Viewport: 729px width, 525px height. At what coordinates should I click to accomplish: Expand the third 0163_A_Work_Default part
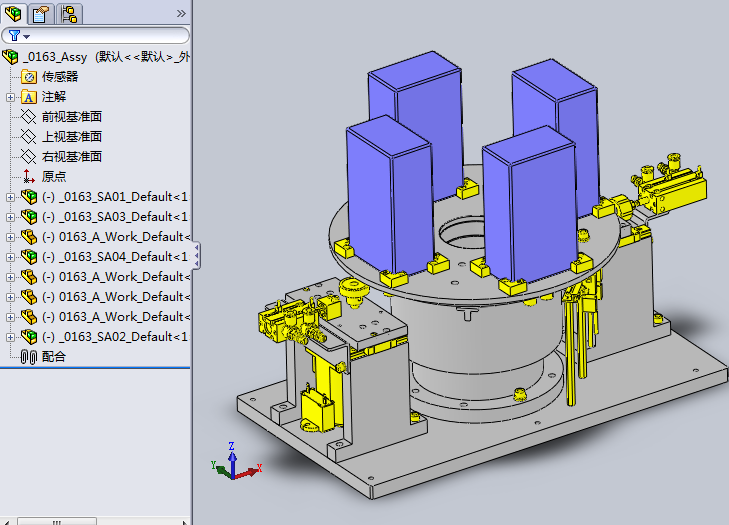(x=10, y=297)
